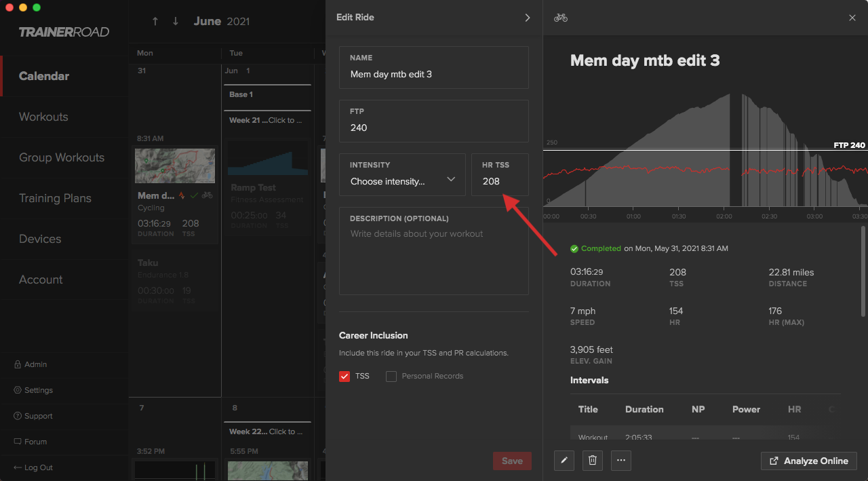The width and height of the screenshot is (868, 481).
Task: Open the Account section
Action: (41, 280)
